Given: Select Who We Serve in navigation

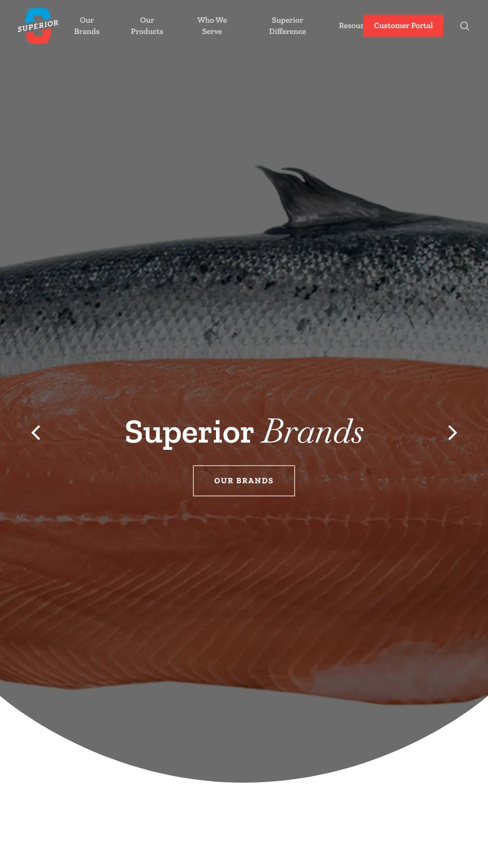Looking at the screenshot, I should (x=212, y=26).
